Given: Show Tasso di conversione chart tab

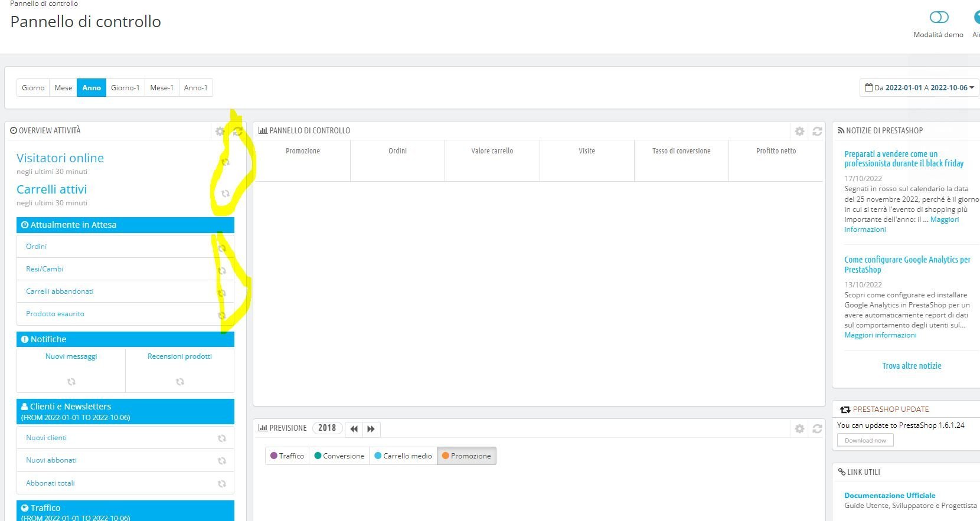Looking at the screenshot, I should 681,160.
